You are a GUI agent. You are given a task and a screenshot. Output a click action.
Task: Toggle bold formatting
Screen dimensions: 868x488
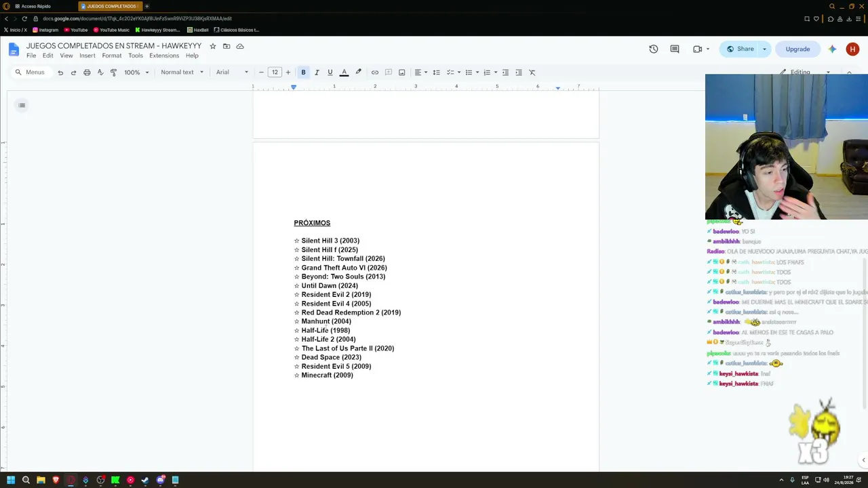click(303, 73)
